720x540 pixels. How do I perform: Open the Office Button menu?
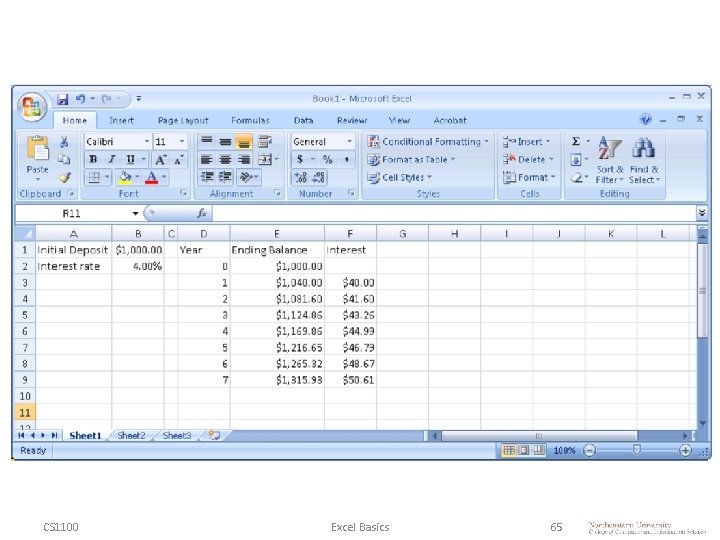32,107
